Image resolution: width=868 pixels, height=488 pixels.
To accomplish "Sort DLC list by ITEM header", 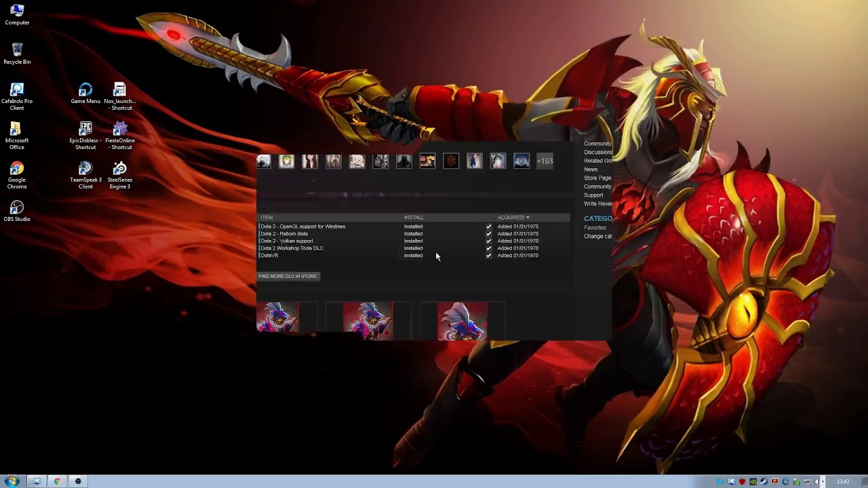I will [267, 218].
